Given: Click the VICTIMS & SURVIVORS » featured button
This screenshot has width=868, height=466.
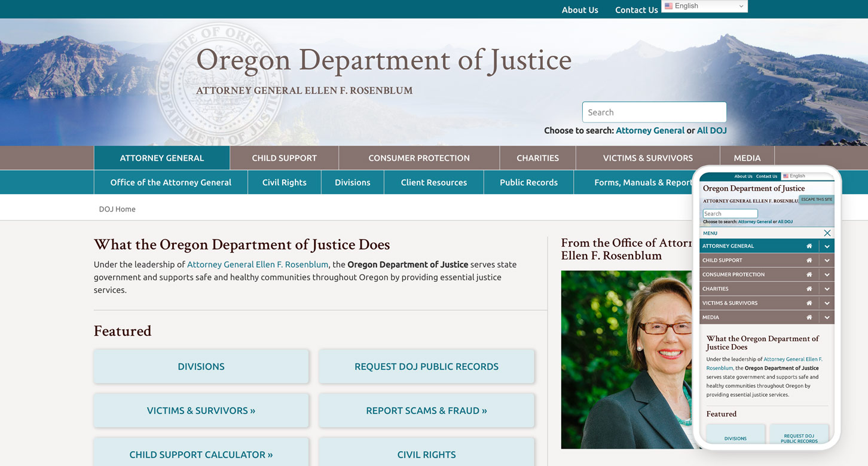Looking at the screenshot, I should click(201, 410).
